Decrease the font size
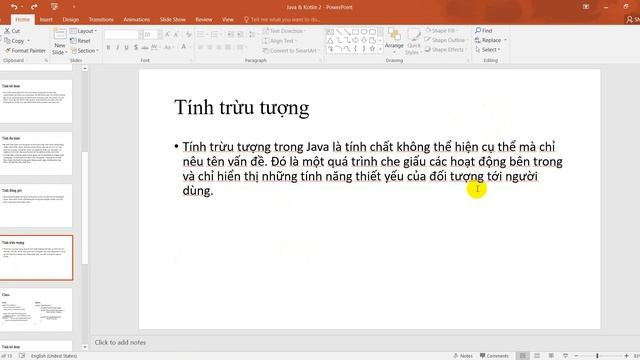This screenshot has width=640, height=360. click(x=176, y=35)
